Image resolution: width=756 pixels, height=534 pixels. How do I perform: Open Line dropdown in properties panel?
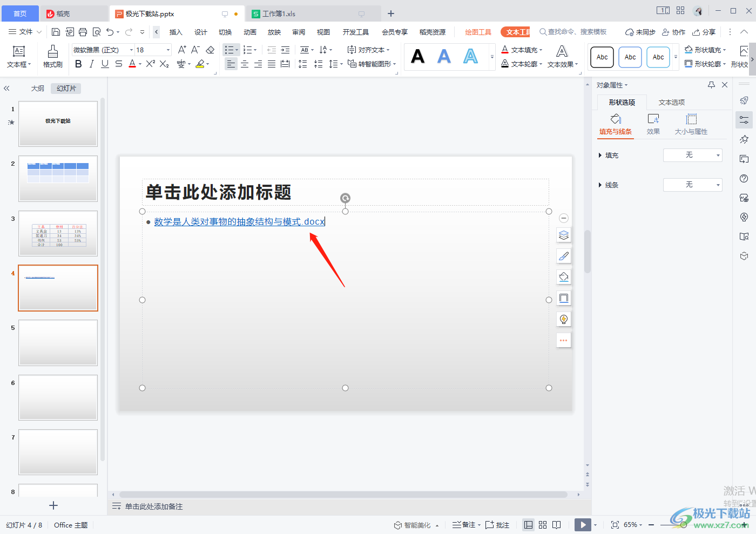692,185
